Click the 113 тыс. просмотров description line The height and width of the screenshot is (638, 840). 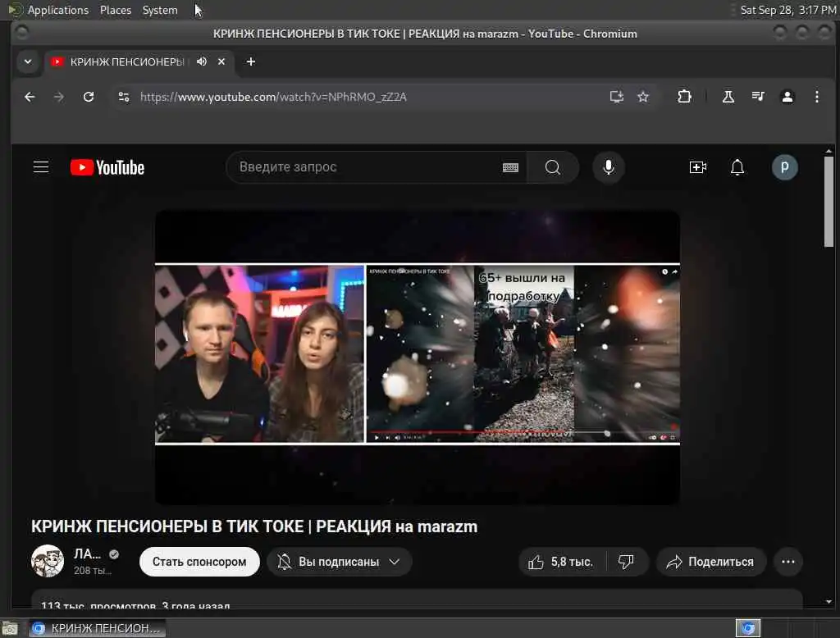(x=135, y=605)
